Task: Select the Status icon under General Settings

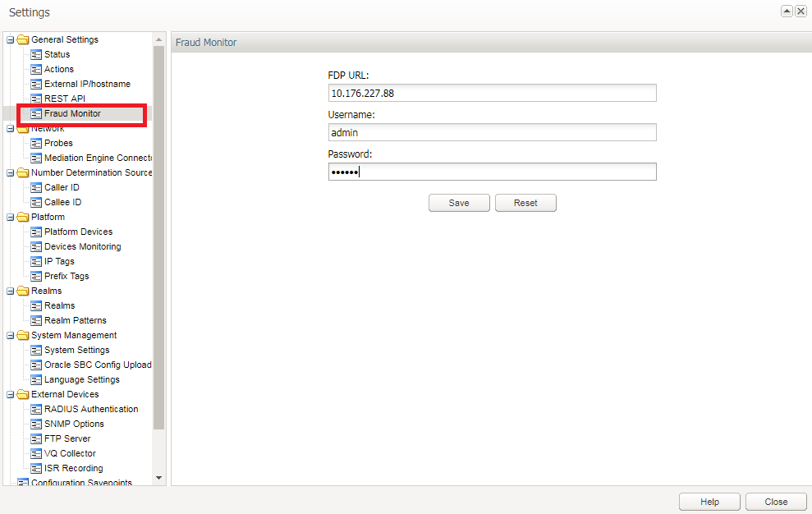Action: tap(36, 53)
